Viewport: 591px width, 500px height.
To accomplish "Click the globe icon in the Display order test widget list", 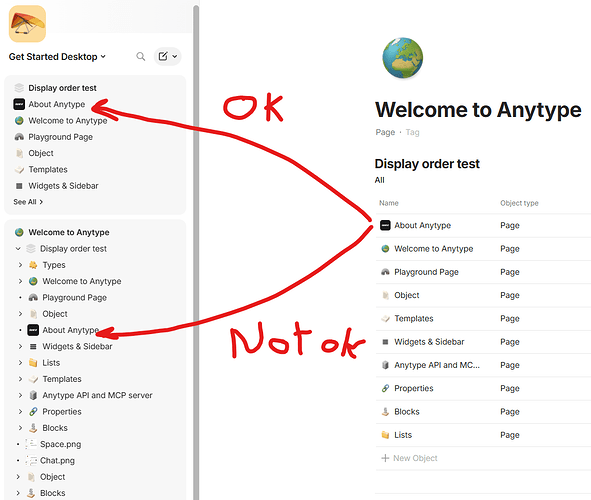I will (19, 121).
